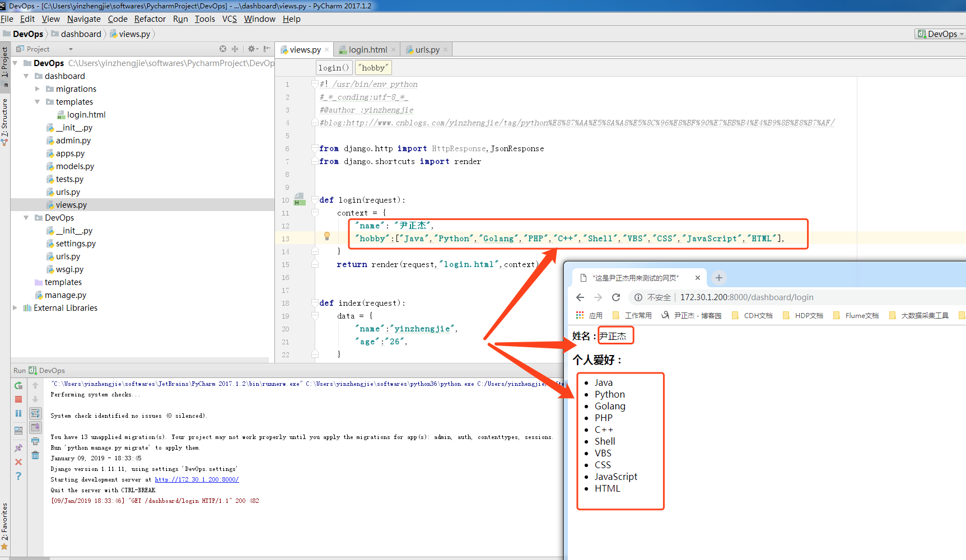
Task: Stop the running Django server
Action: (18, 399)
